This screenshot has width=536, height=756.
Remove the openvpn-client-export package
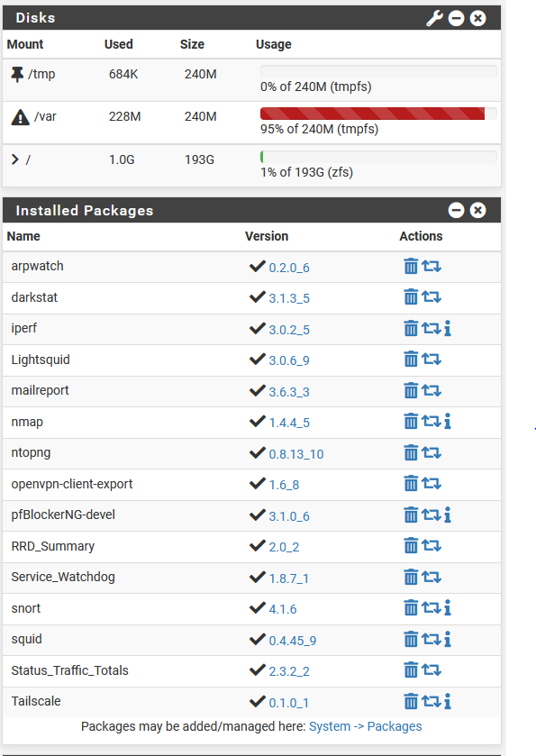pos(411,484)
